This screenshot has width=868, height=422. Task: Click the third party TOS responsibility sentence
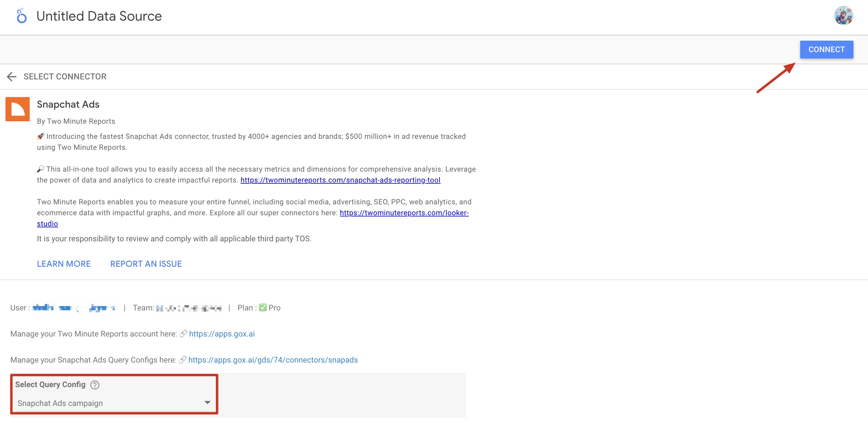point(174,239)
